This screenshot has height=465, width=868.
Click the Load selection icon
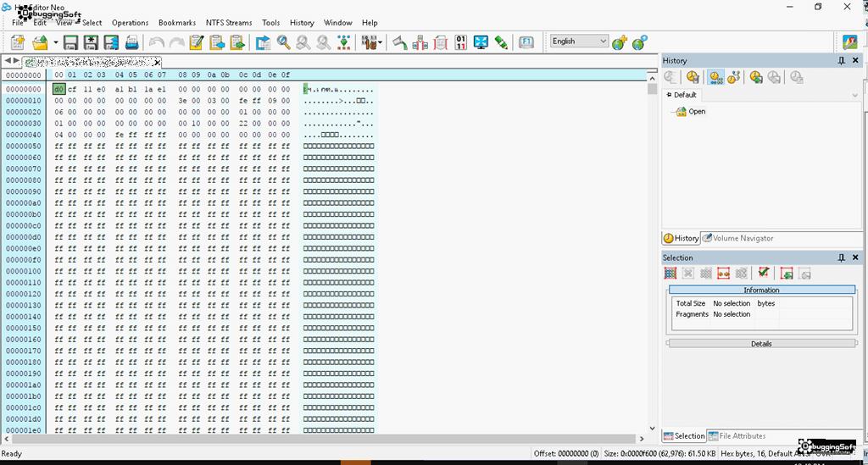tap(787, 273)
